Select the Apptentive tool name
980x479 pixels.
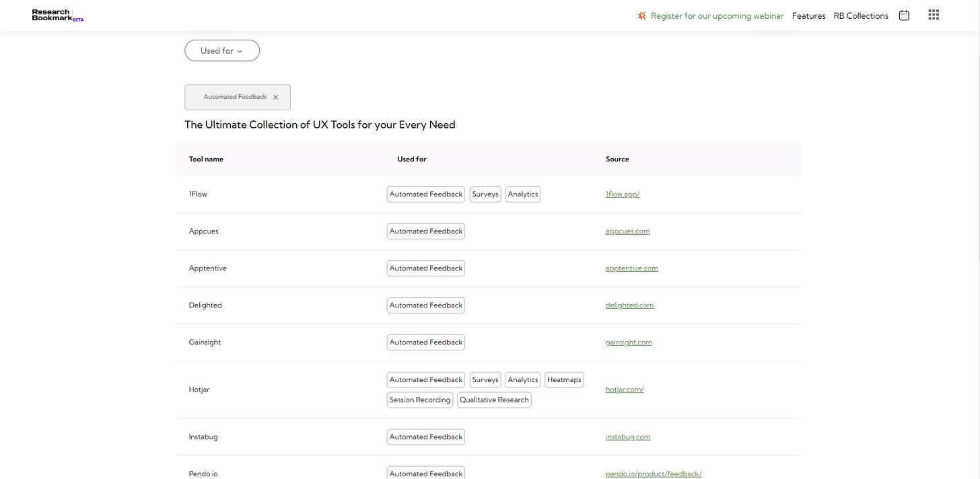tap(208, 268)
